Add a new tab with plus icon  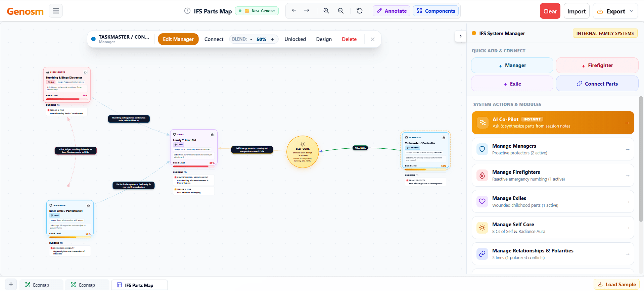click(11, 284)
